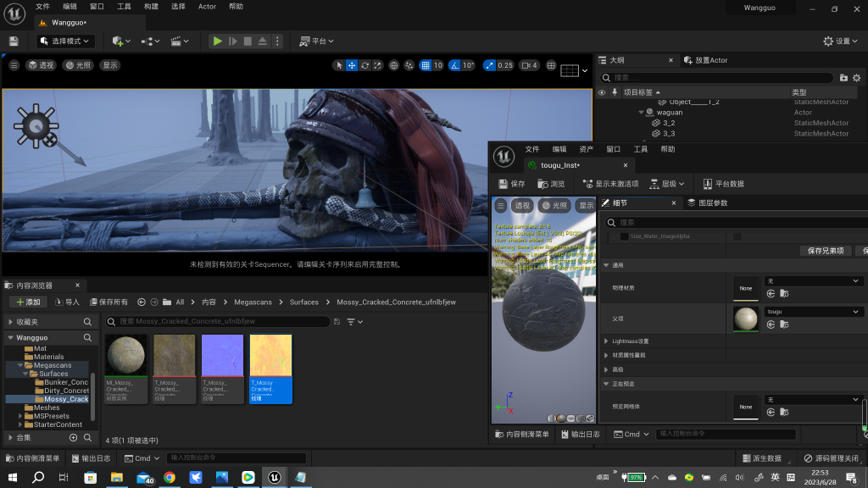
Task: Click use-selected arrow for 预览网格体
Action: [771, 413]
